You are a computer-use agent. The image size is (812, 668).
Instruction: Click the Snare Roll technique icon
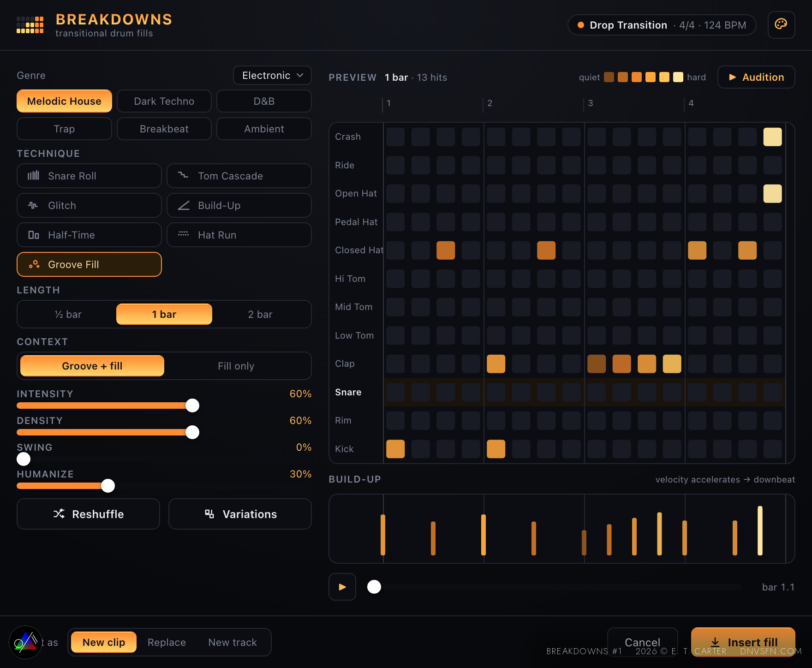[33, 176]
